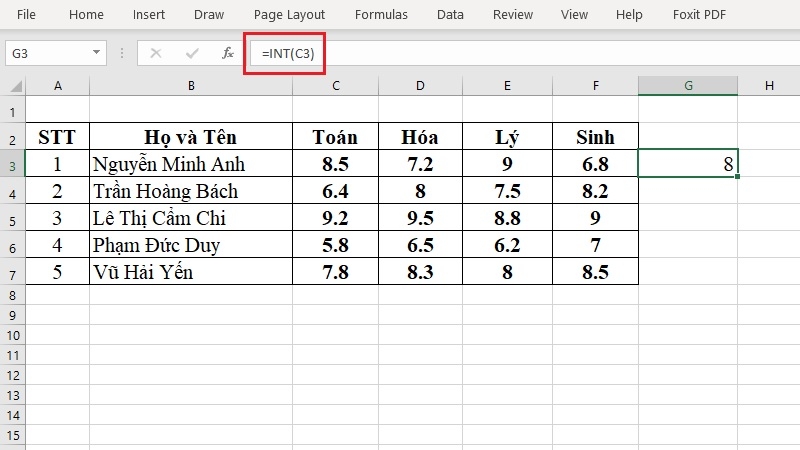This screenshot has width=800, height=450.
Task: Select Lý score 8.8 cell
Action: pyautogui.click(x=507, y=217)
